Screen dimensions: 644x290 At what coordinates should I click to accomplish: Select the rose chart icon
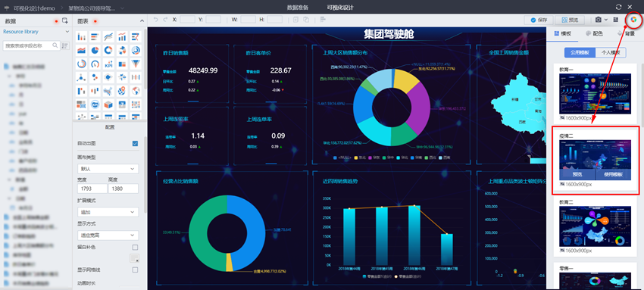(122, 51)
